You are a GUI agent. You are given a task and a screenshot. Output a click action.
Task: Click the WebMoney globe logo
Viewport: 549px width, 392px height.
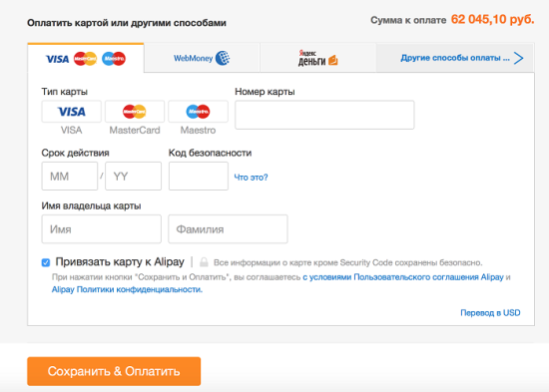point(223,58)
